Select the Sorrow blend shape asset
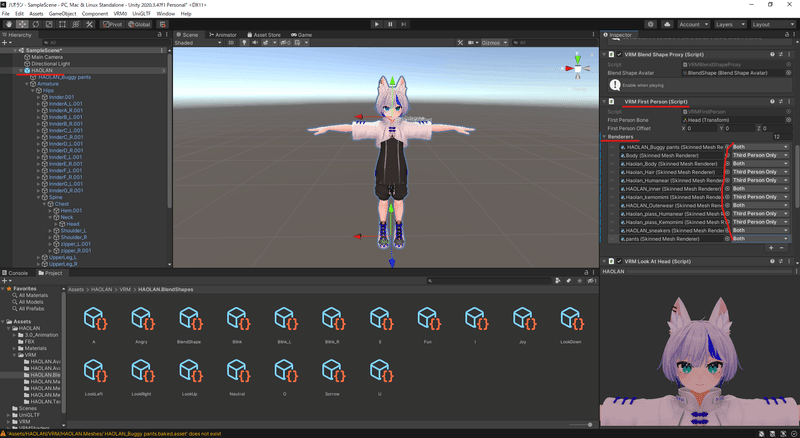 pos(332,376)
